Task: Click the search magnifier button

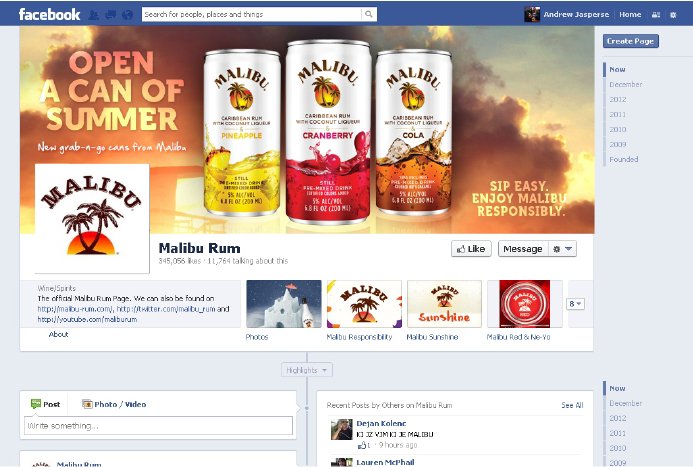Action: tap(369, 14)
